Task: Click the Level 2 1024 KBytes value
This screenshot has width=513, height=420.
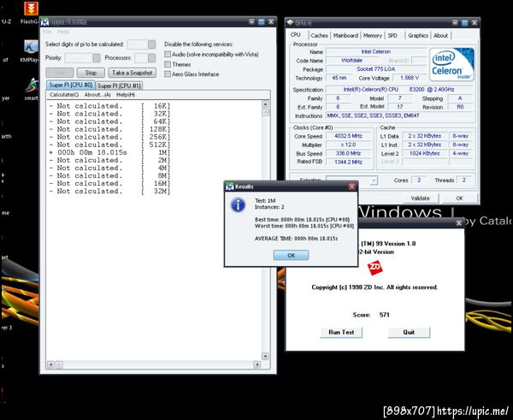Action: [424, 153]
